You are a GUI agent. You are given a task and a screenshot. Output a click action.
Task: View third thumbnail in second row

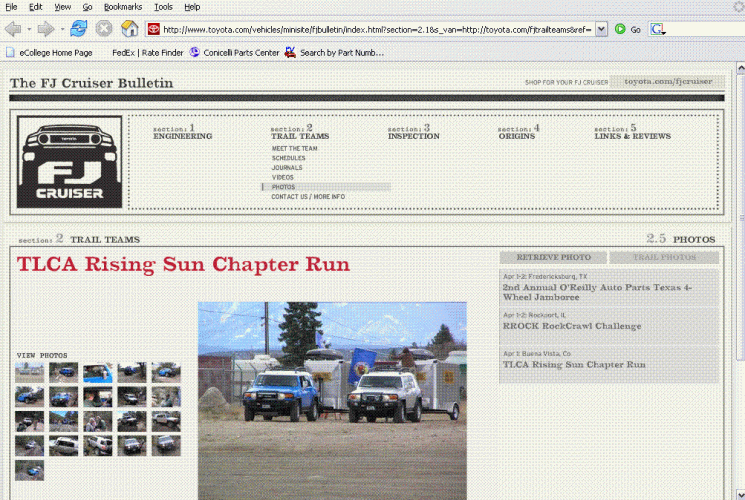point(98,397)
